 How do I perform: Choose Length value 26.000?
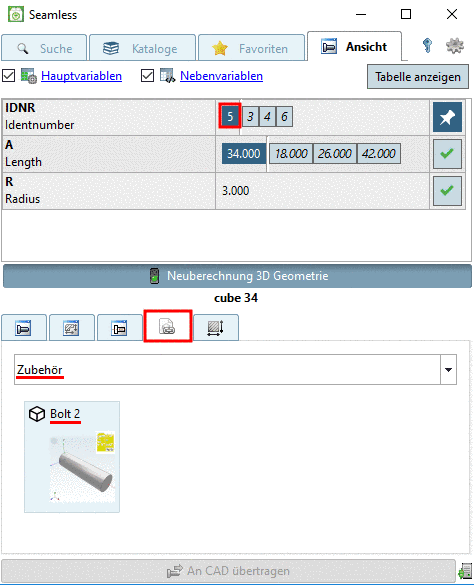click(x=335, y=153)
